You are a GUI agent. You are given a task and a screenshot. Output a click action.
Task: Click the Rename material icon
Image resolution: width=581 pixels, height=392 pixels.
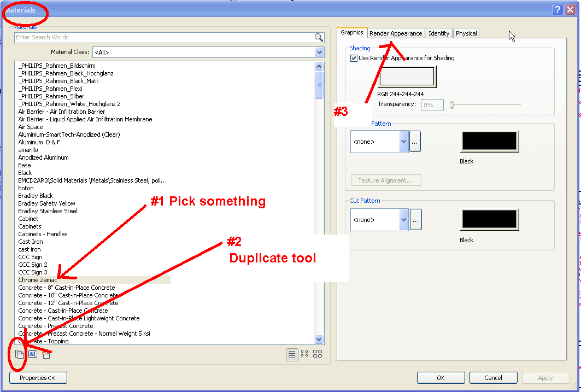[33, 354]
